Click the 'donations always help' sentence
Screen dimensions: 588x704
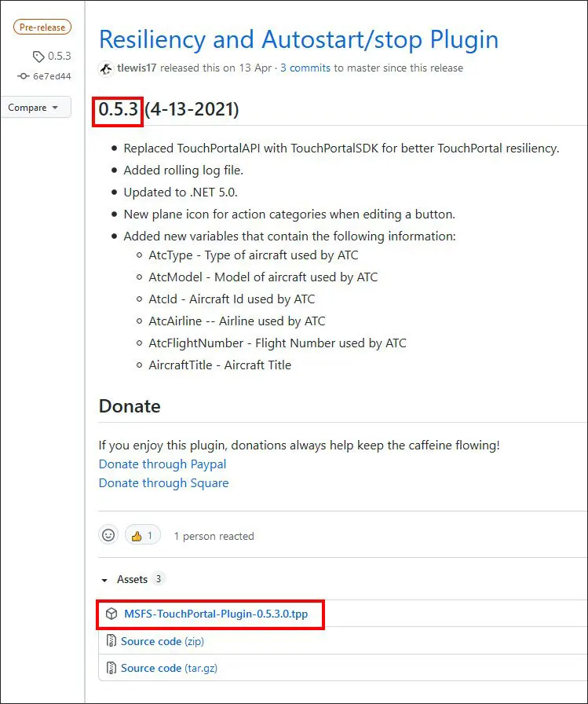299,445
